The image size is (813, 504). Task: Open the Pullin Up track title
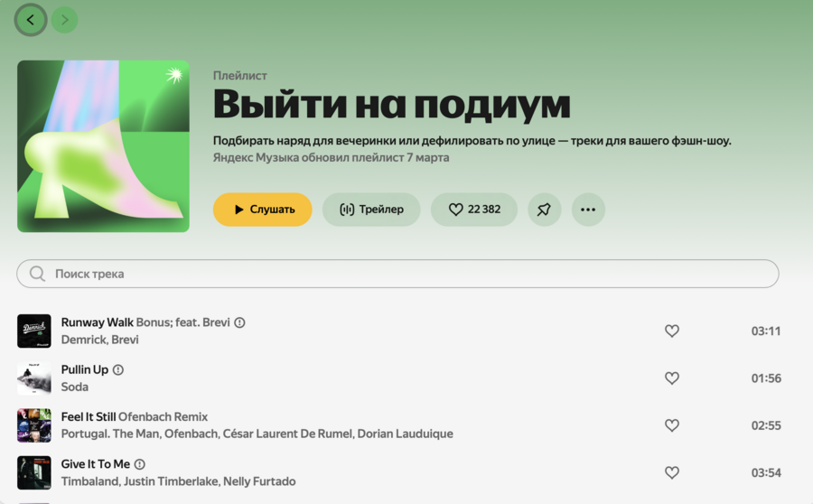coord(85,369)
